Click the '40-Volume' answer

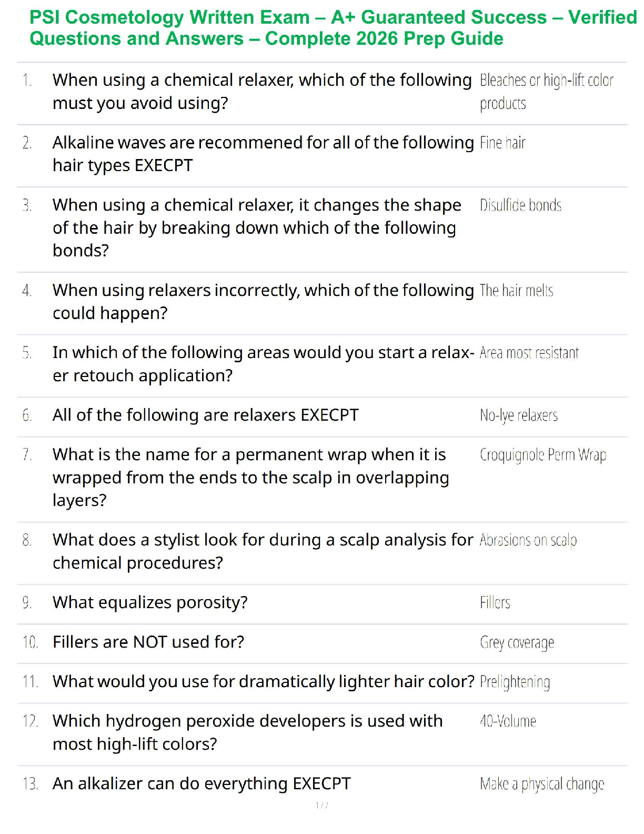(x=508, y=721)
